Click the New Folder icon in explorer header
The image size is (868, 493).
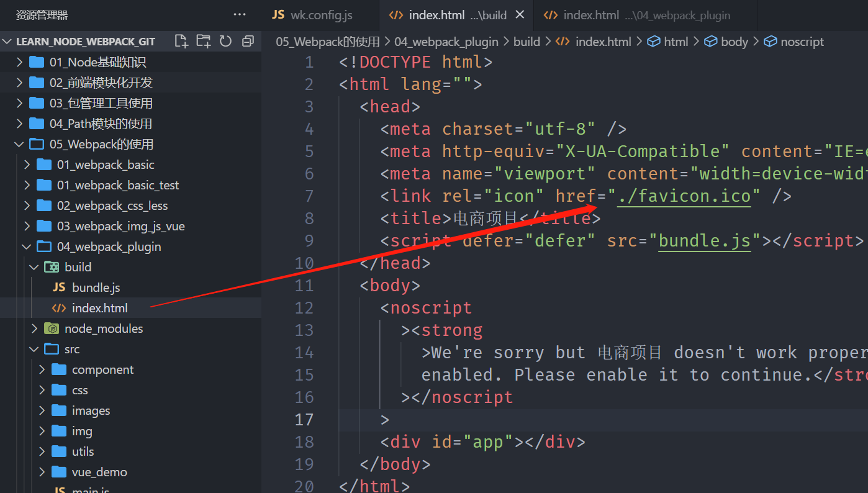pyautogui.click(x=203, y=42)
